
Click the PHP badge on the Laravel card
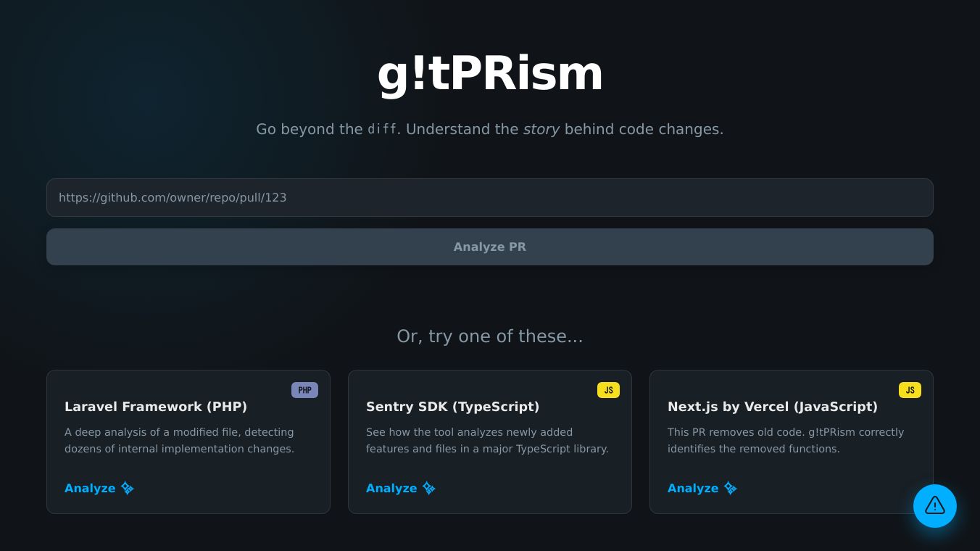point(304,390)
